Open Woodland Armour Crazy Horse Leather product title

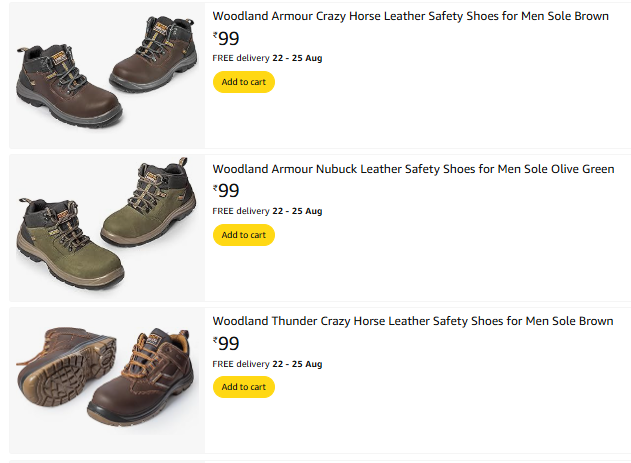(410, 16)
